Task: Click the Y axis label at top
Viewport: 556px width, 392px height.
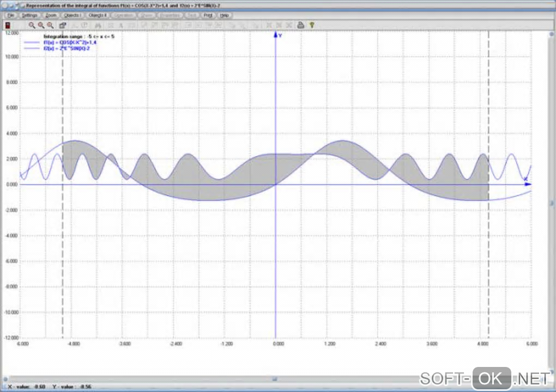Action: point(280,35)
